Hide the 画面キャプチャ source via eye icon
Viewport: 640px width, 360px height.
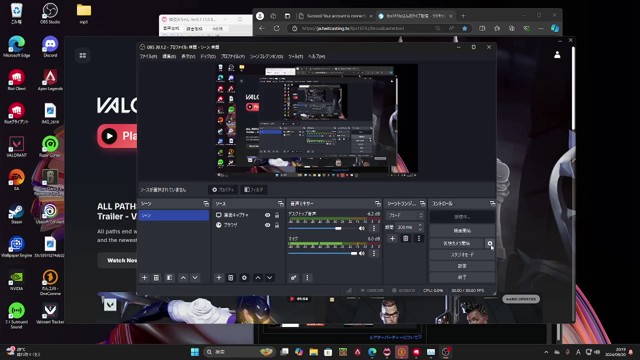[x=267, y=215]
